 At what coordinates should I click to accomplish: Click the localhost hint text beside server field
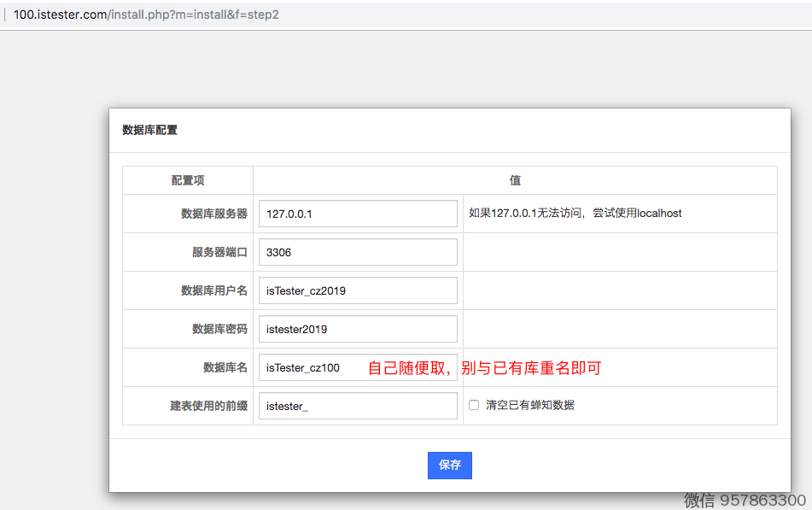pyautogui.click(x=575, y=213)
